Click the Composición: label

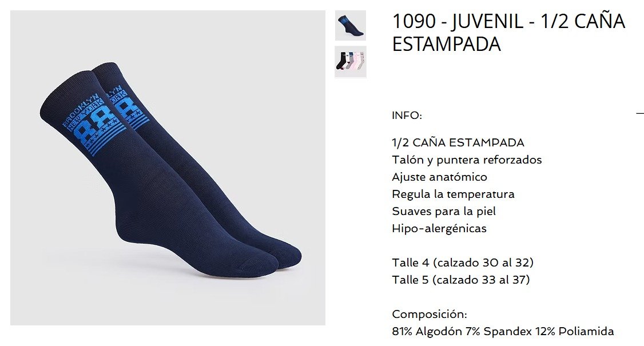tap(429, 315)
